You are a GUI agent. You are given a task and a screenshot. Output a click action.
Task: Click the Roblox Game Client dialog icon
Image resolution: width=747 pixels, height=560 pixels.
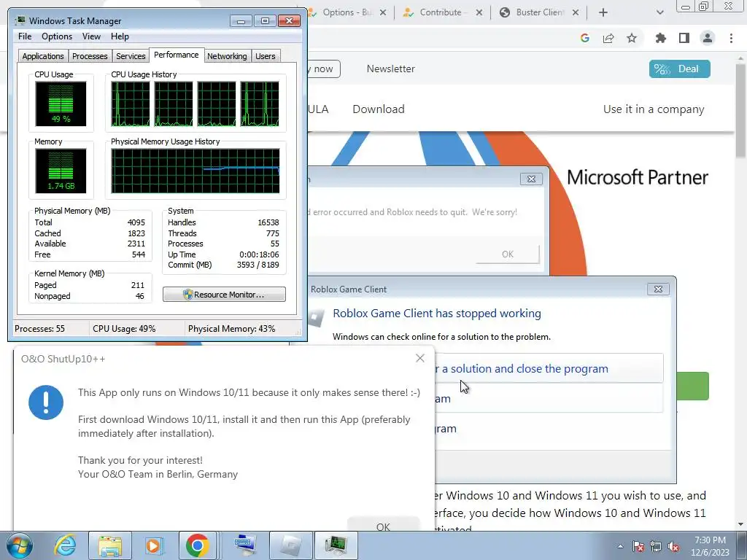[x=317, y=316]
